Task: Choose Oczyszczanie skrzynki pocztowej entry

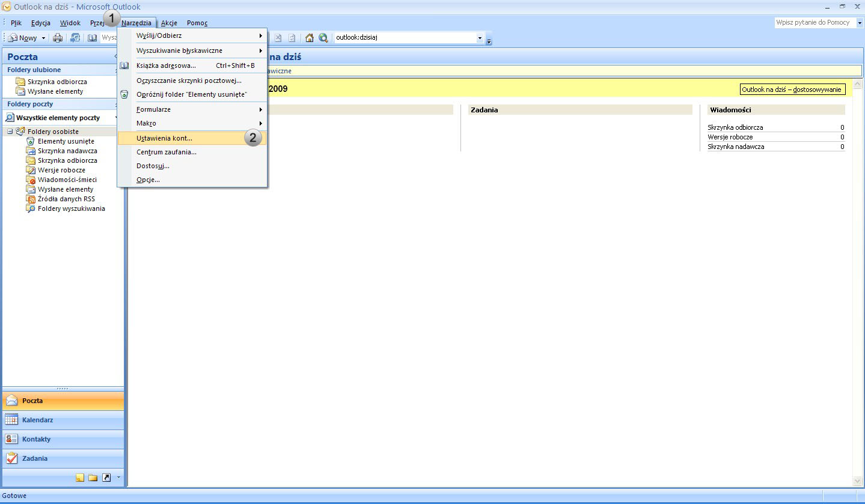Action: 192,80
